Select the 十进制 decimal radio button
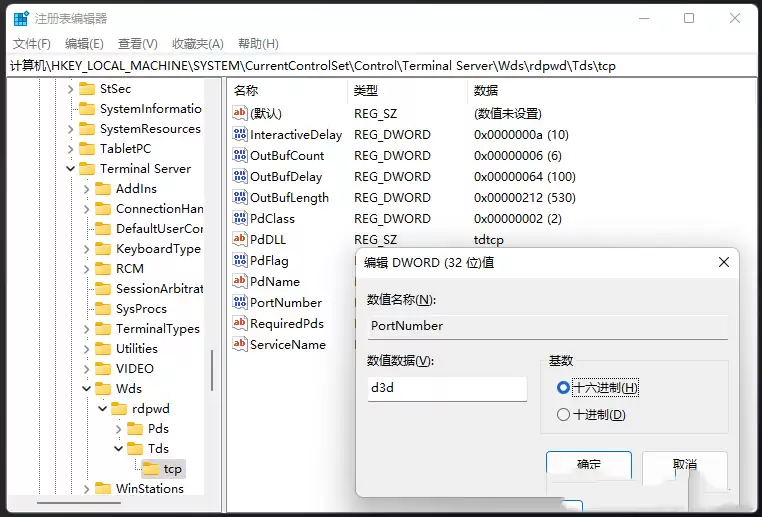The height and width of the screenshot is (517, 762). click(564, 415)
